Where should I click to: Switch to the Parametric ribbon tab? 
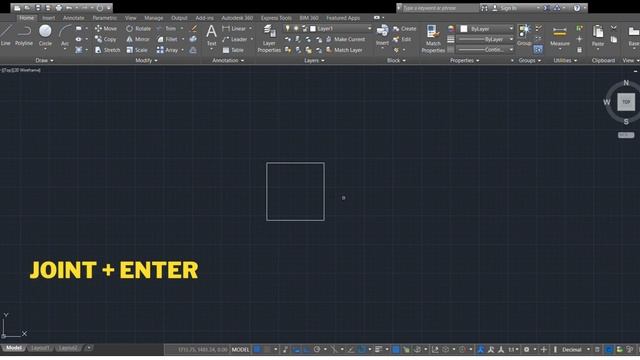coord(104,18)
